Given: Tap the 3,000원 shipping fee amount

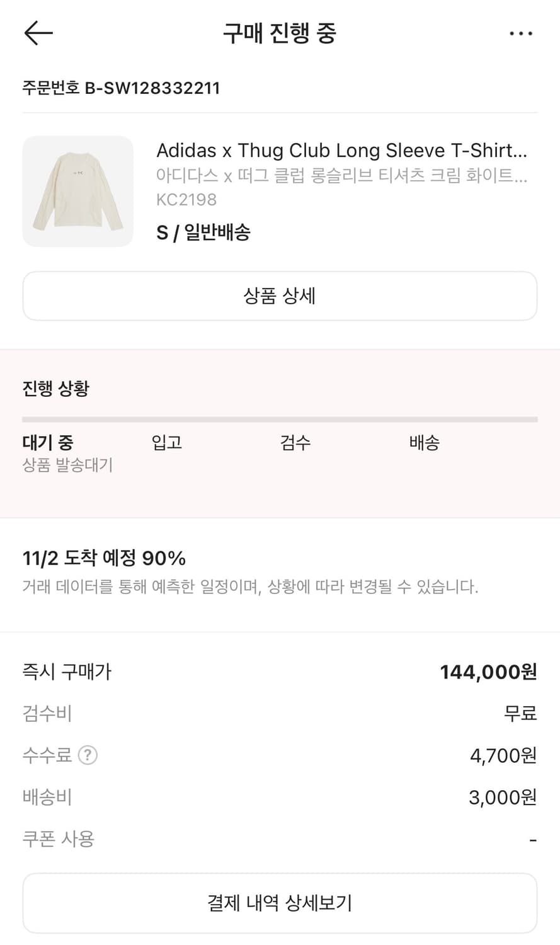Looking at the screenshot, I should click(x=502, y=798).
